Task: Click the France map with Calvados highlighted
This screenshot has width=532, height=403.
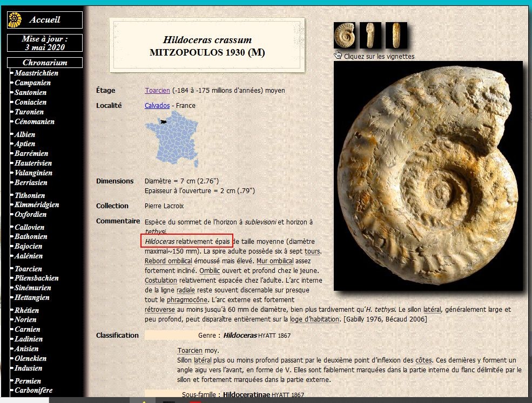Action: [x=172, y=139]
